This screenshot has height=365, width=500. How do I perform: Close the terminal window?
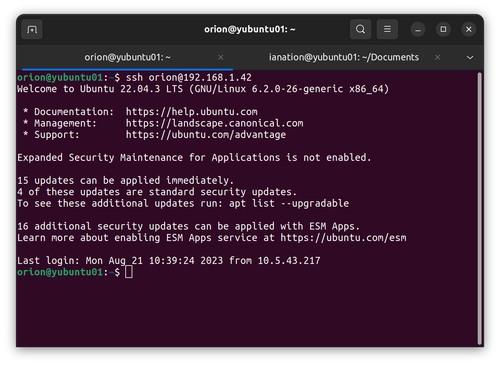click(469, 29)
